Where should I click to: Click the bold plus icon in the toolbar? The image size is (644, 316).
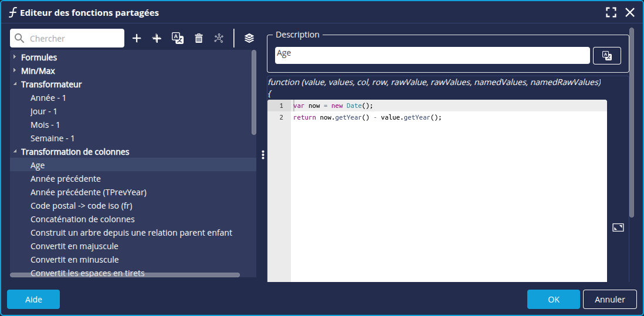[157, 38]
